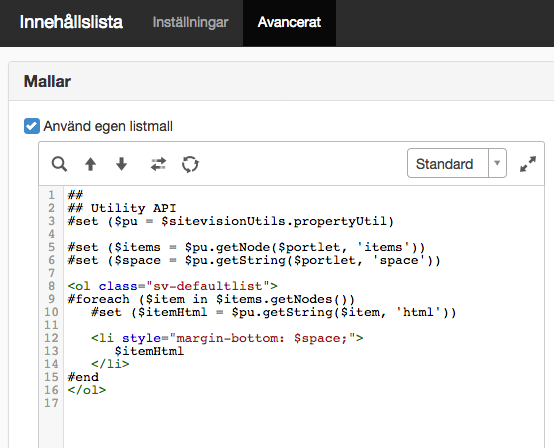Click the Innehållslista title

point(71,22)
